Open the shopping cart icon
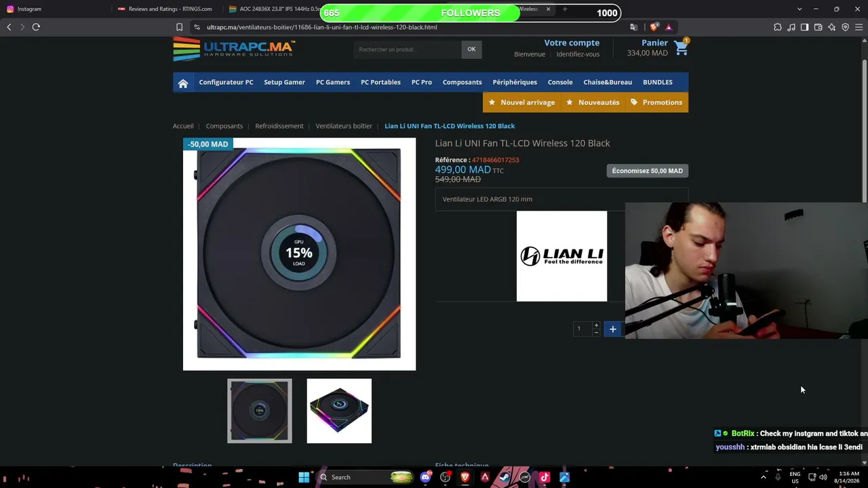Image resolution: width=868 pixels, height=488 pixels. pyautogui.click(x=681, y=47)
